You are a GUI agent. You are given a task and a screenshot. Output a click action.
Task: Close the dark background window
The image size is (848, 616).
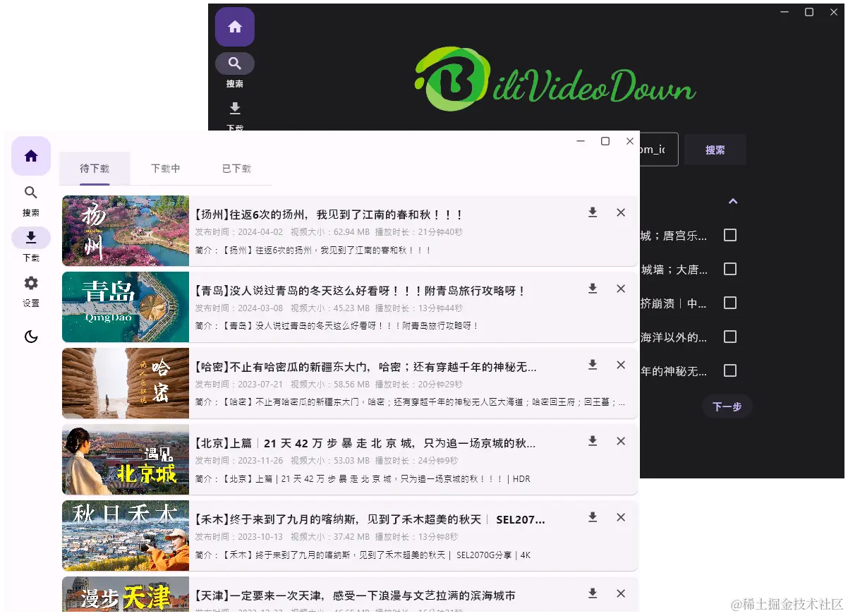834,12
